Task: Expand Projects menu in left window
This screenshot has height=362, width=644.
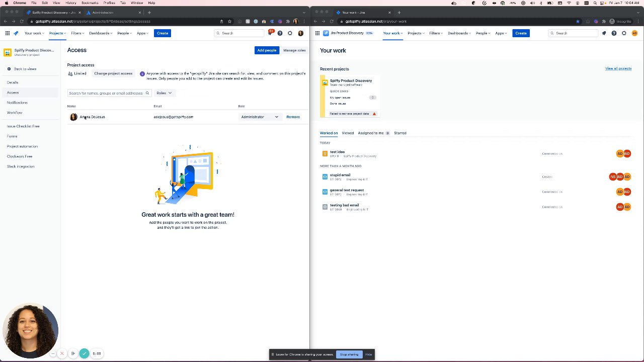Action: coord(57,33)
